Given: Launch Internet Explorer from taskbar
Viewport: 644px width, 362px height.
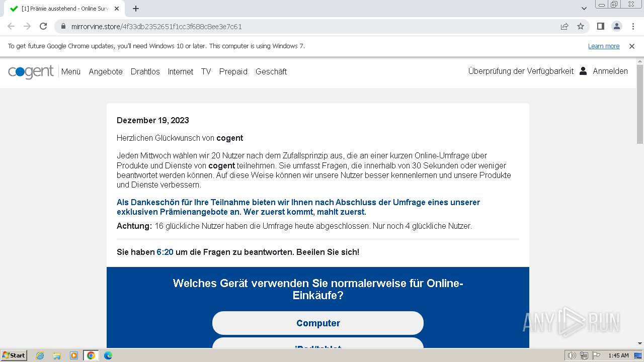Looking at the screenshot, I should click(40, 355).
